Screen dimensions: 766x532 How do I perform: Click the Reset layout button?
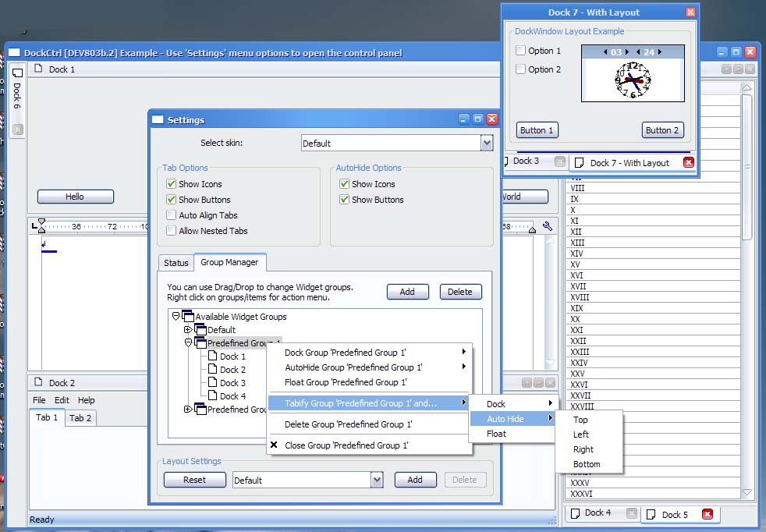click(x=194, y=480)
